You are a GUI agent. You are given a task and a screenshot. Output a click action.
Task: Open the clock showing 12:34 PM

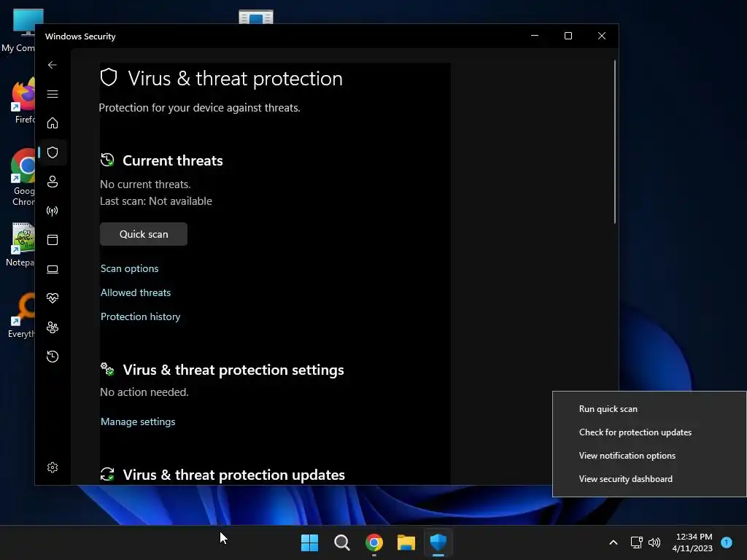[694, 542]
